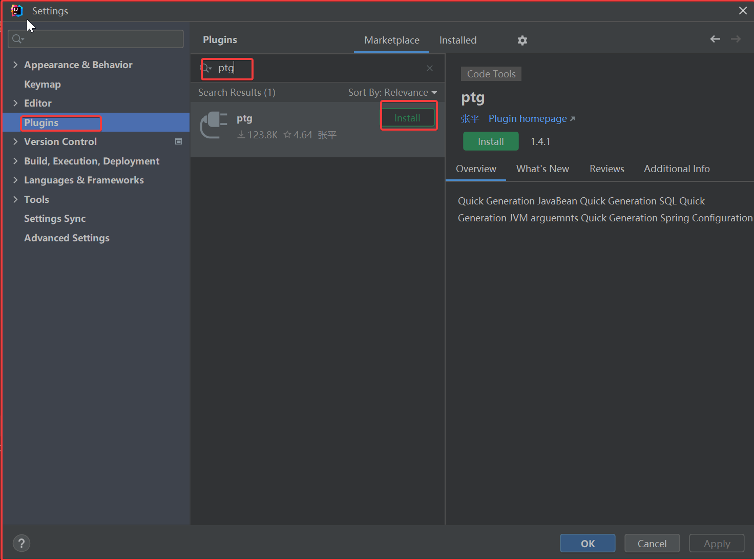Click the Plugins heading text
The height and width of the screenshot is (560, 754).
tap(220, 39)
